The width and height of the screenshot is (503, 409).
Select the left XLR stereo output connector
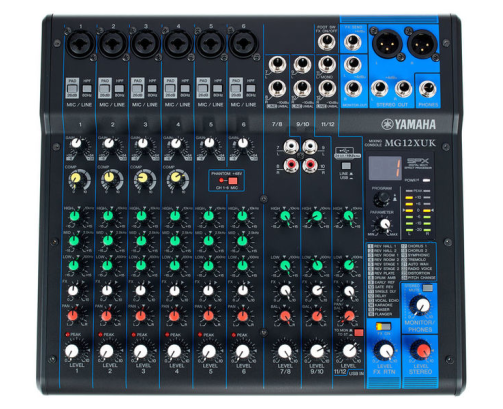point(387,44)
